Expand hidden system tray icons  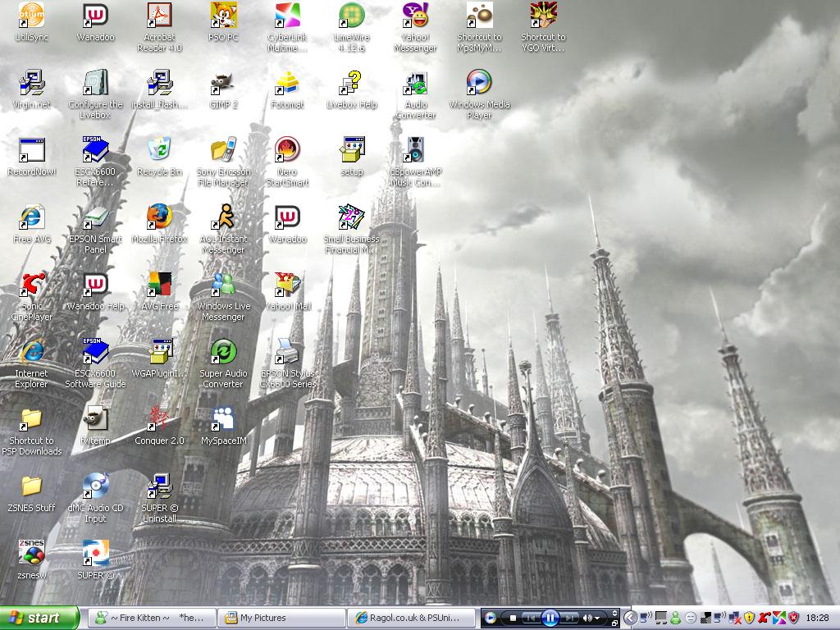coord(631,618)
